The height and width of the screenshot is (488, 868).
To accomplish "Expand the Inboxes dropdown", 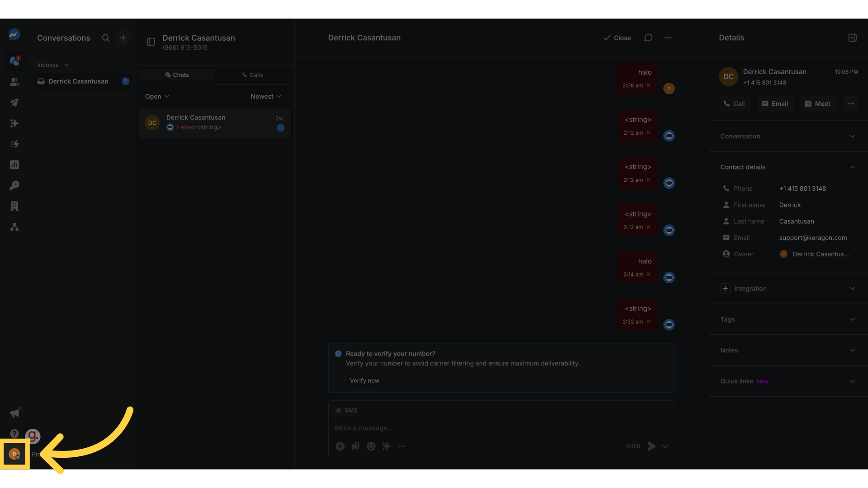I will pyautogui.click(x=53, y=65).
